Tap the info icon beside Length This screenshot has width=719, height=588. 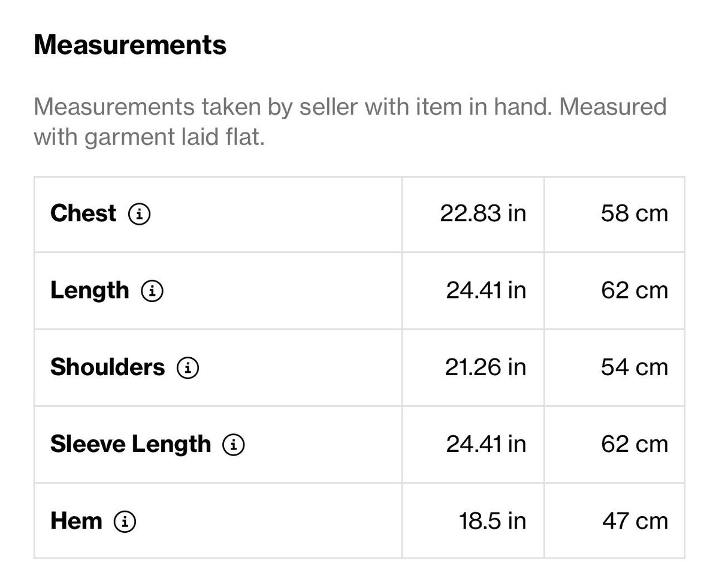coord(152,291)
